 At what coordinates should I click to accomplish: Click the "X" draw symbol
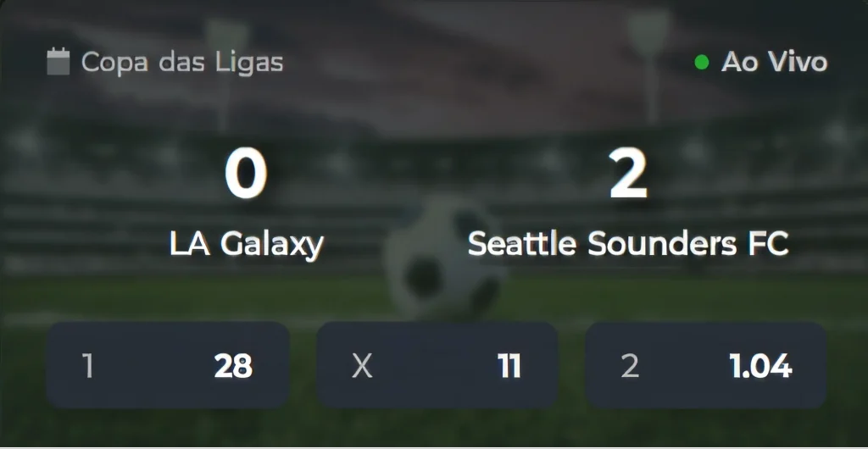pos(362,367)
